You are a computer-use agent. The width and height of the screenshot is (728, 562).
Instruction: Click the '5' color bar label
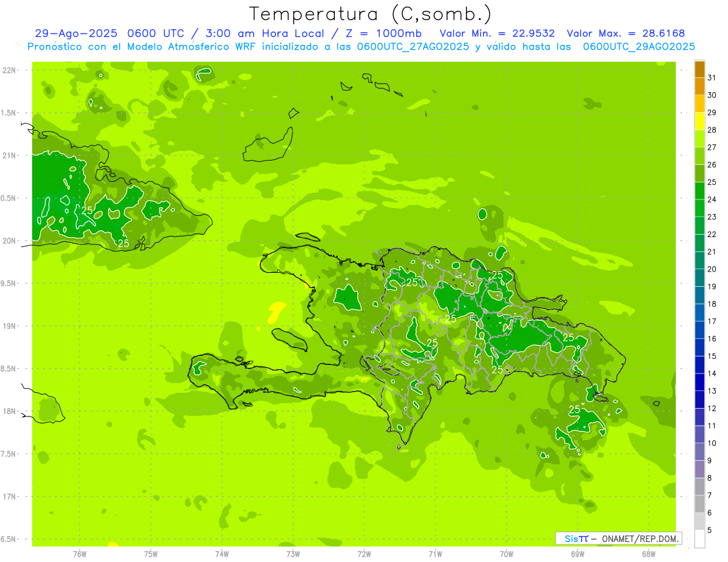point(710,530)
